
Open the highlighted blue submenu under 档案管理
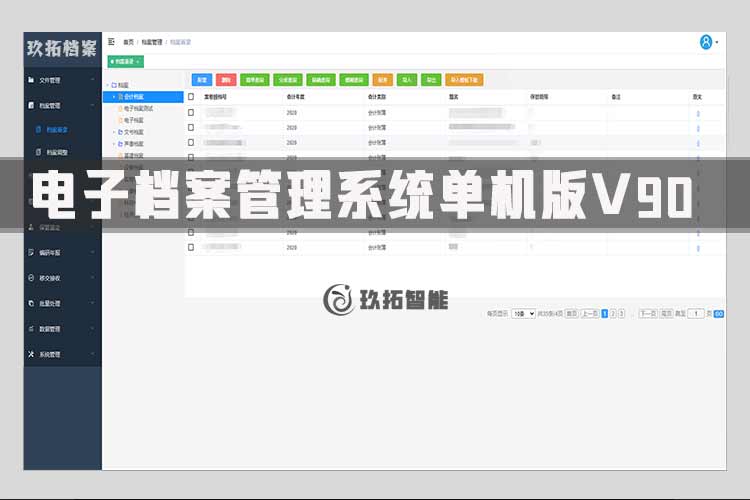(x=57, y=130)
